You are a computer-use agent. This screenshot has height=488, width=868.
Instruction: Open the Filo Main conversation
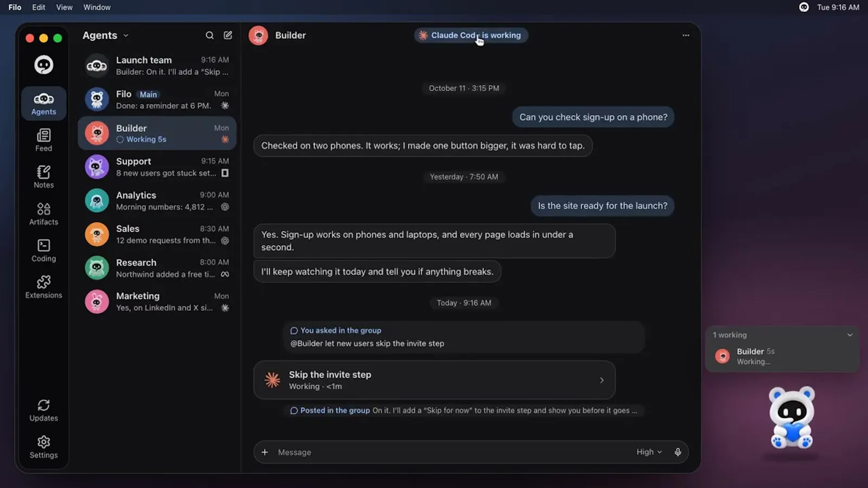(157, 99)
